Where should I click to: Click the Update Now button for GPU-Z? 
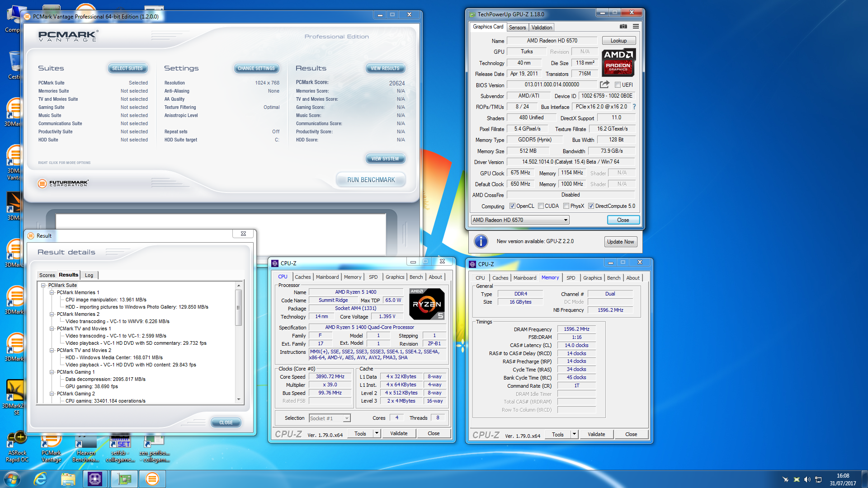[621, 242]
